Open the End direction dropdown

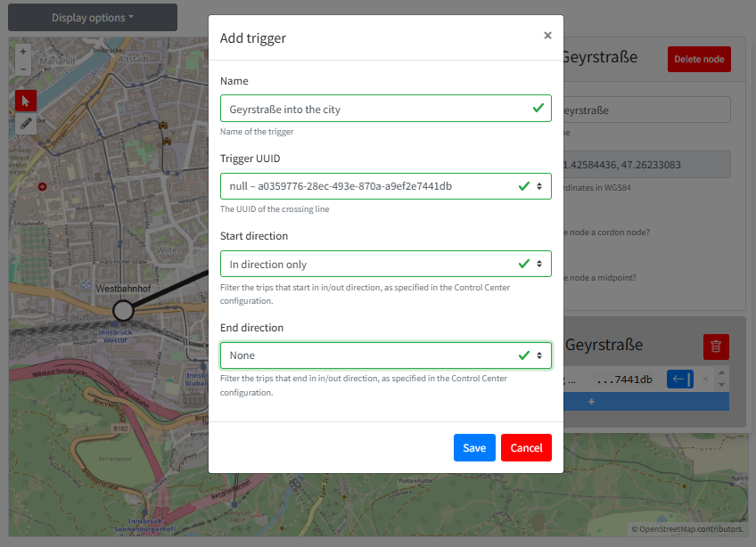(x=386, y=355)
